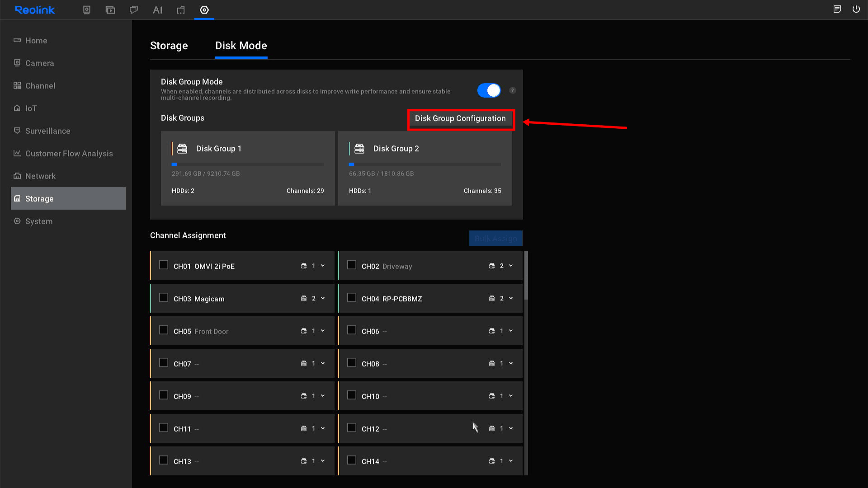The image size is (868, 488).
Task: Open Disk Group Configuration
Action: [461, 119]
